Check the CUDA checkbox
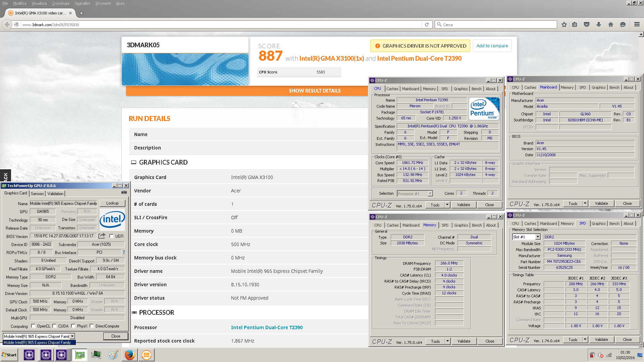 tap(54, 326)
